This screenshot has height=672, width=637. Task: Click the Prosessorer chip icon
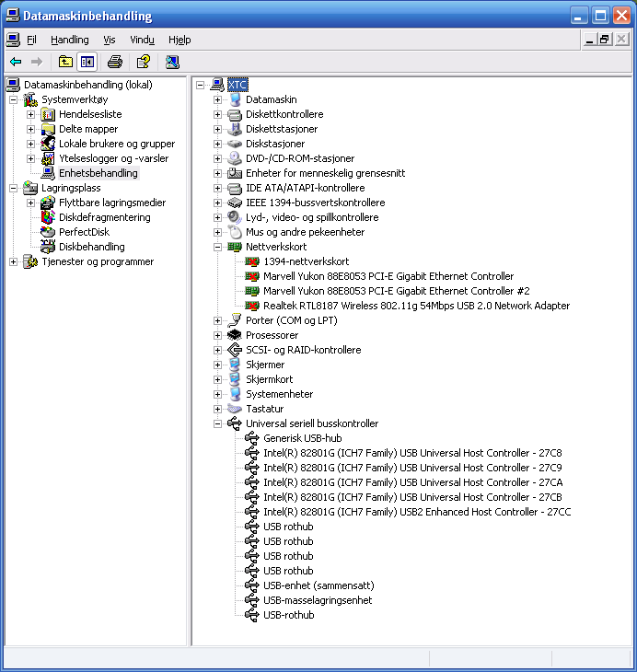click(x=235, y=335)
